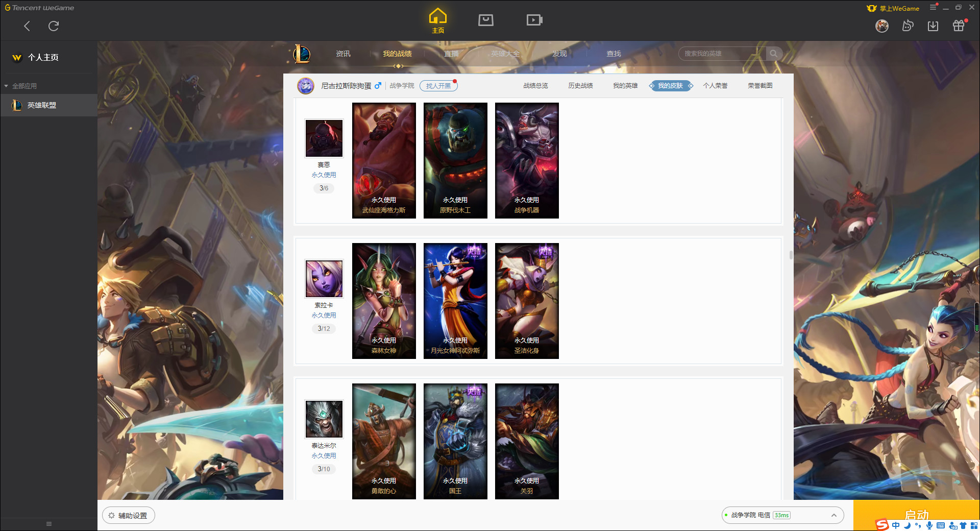
Task: Click the skin list scrollbar thumb
Action: click(791, 255)
